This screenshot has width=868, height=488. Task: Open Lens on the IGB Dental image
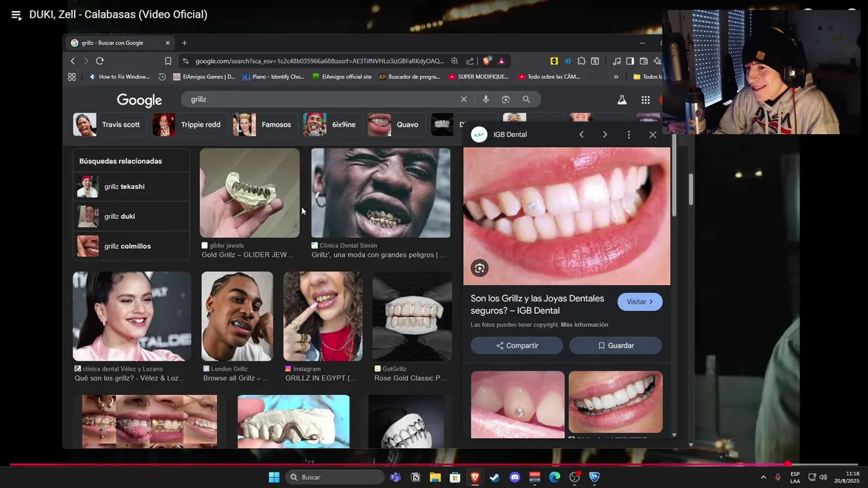(x=479, y=268)
